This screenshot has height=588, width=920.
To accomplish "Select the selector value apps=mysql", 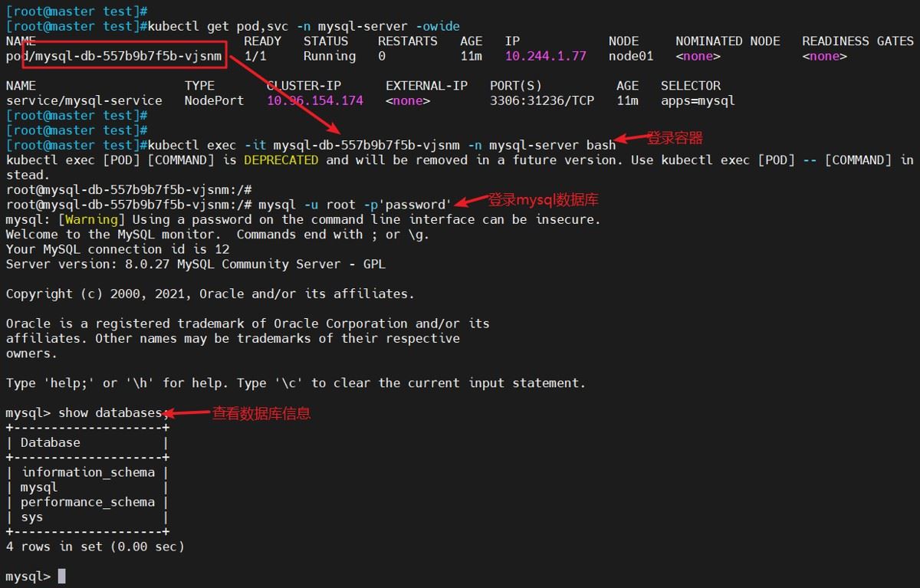I will tap(698, 100).
